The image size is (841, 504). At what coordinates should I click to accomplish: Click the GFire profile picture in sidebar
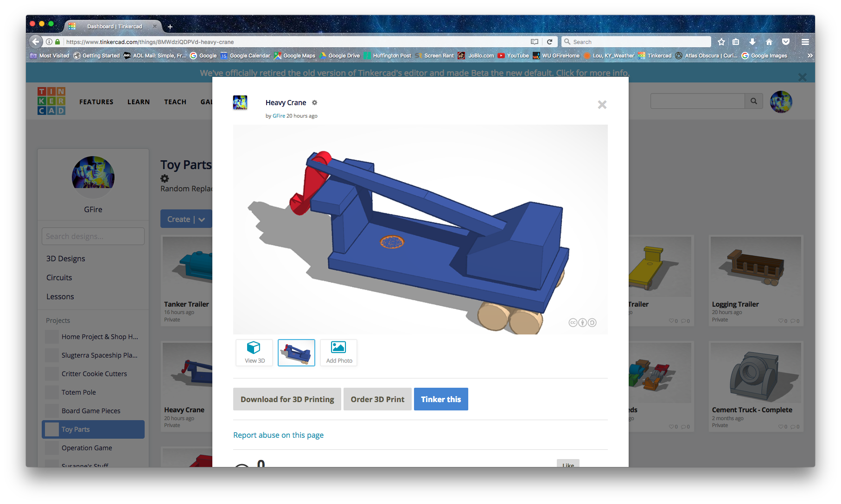pos(93,177)
